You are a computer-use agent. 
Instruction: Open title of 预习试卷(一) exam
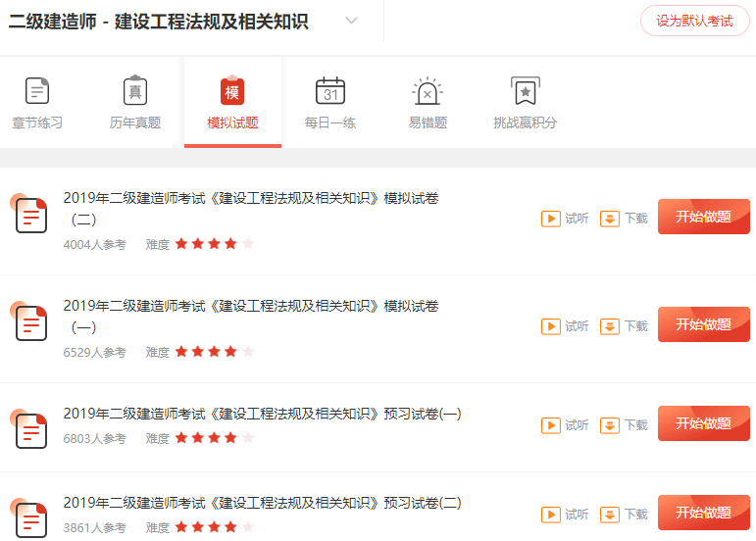262,414
